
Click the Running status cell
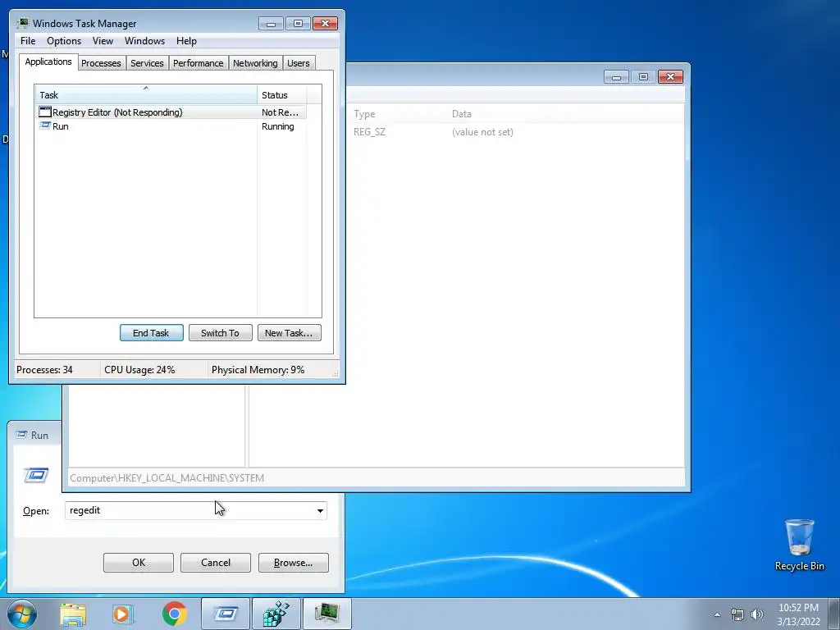click(x=277, y=126)
